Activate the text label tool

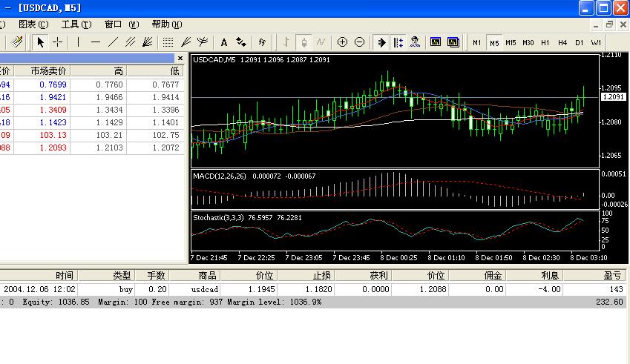pyautogui.click(x=224, y=42)
